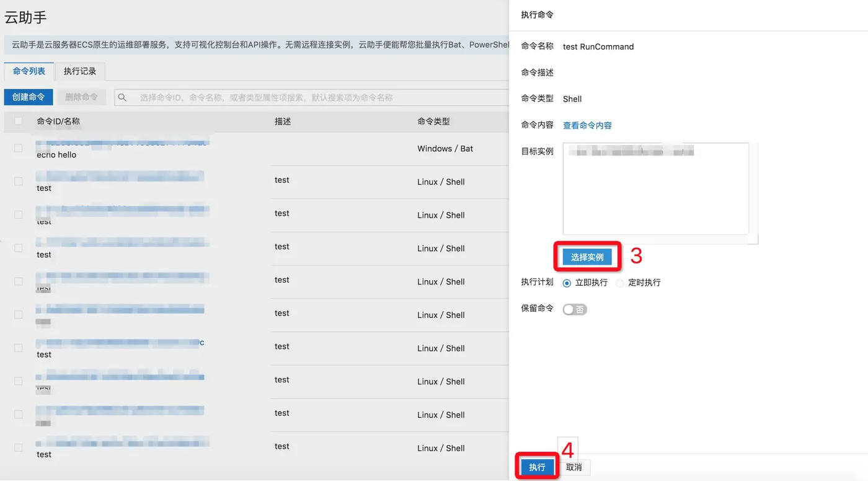Toggle the select-all header checkbox
The height and width of the screenshot is (481, 868).
click(18, 121)
